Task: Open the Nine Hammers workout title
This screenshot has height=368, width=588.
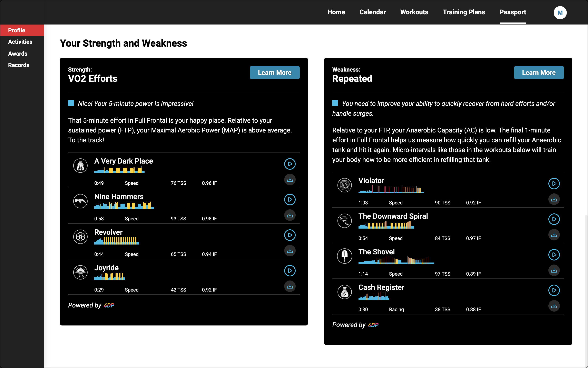Action: [x=119, y=197]
